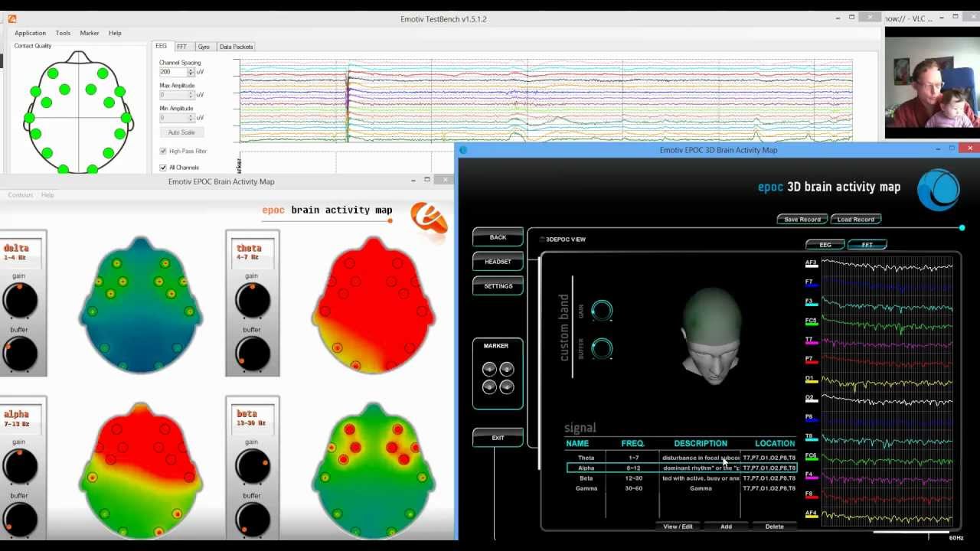Click the BACK button
980x551 pixels.
498,237
